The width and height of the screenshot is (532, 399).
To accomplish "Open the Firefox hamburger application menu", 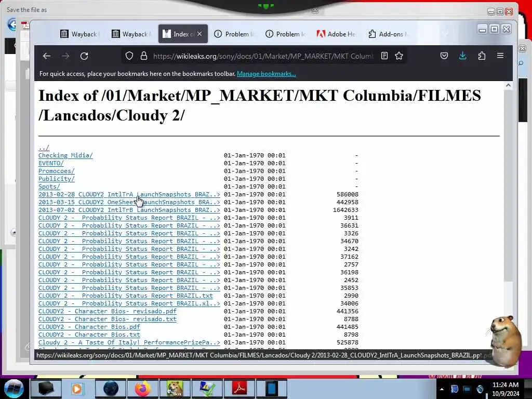I will (500, 56).
